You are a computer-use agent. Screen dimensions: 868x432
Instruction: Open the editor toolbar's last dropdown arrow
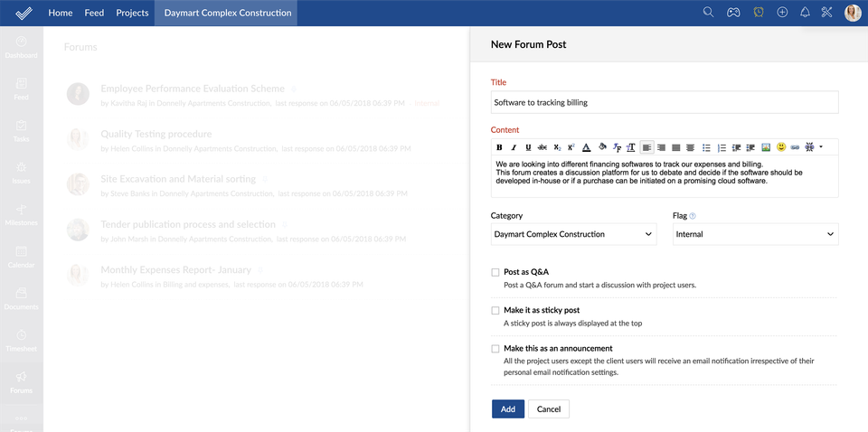pos(821,147)
